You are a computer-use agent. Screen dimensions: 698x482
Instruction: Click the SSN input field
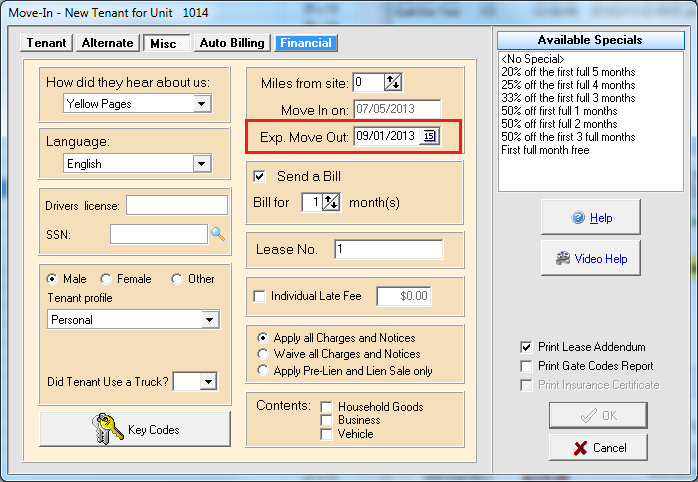coord(159,234)
